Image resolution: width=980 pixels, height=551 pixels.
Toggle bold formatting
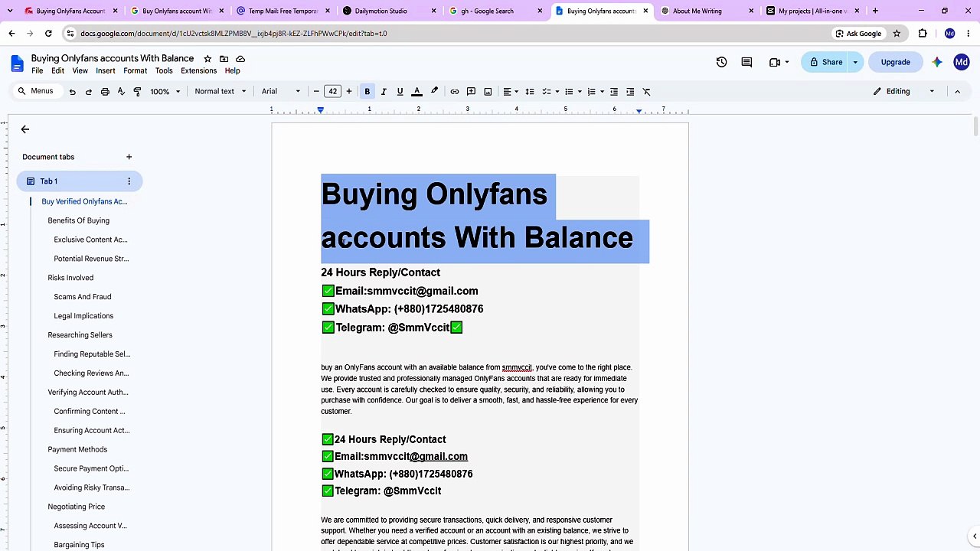[x=367, y=92]
